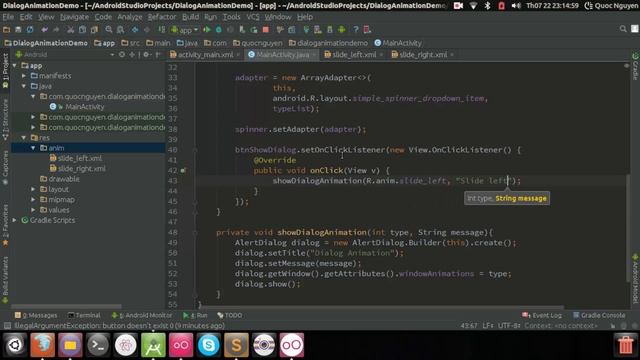Click the quocnguyen breadcrumb folder

[258, 43]
